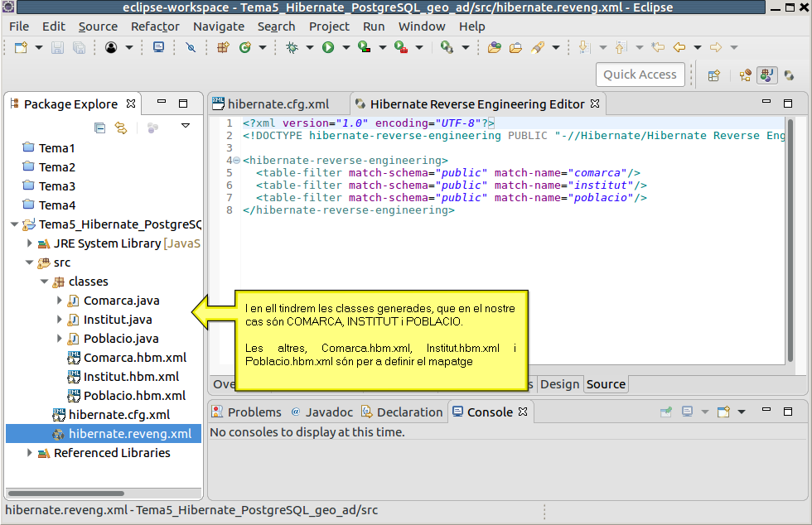Click the Open Console terminal toolbar icon
Image resolution: width=812 pixels, height=525 pixels.
158,48
